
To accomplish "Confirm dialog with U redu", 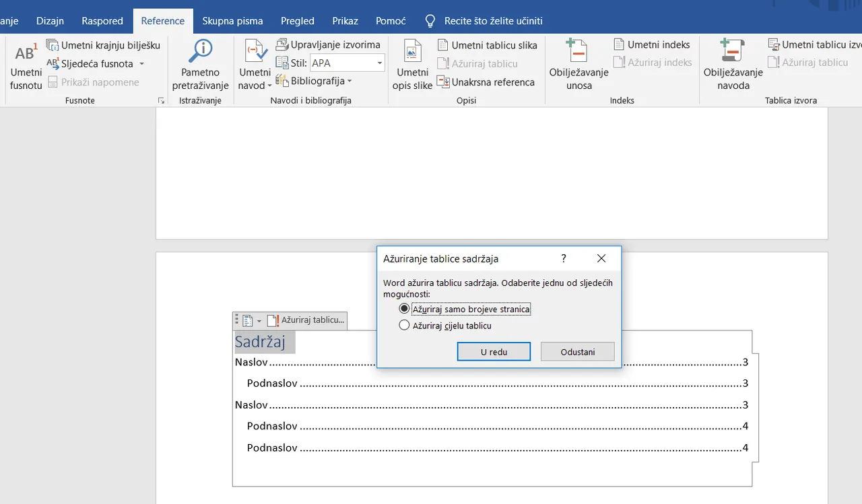I will pyautogui.click(x=494, y=352).
